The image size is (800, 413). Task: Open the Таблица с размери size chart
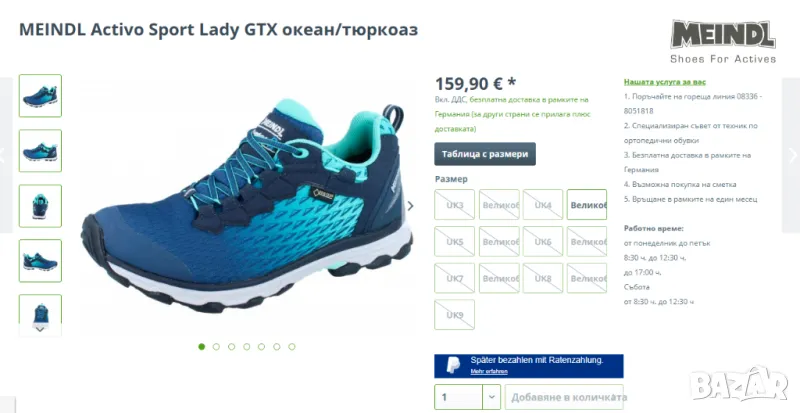tap(485, 154)
